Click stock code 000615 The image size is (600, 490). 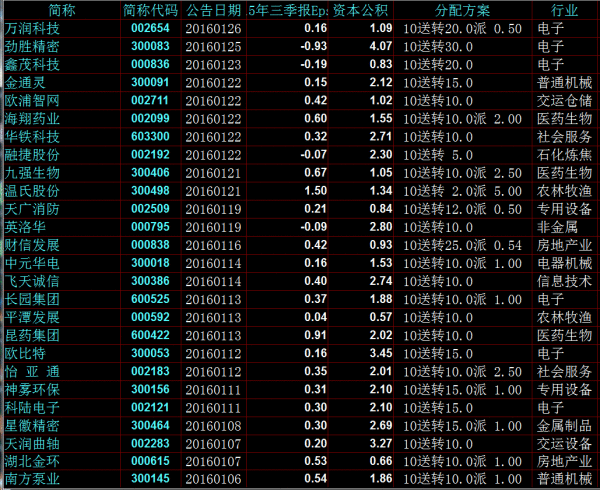pos(150,461)
